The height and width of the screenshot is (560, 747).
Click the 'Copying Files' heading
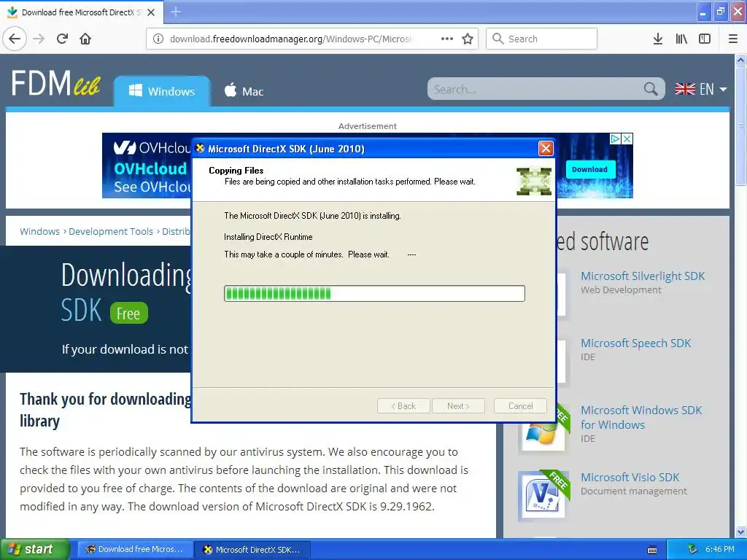point(236,170)
